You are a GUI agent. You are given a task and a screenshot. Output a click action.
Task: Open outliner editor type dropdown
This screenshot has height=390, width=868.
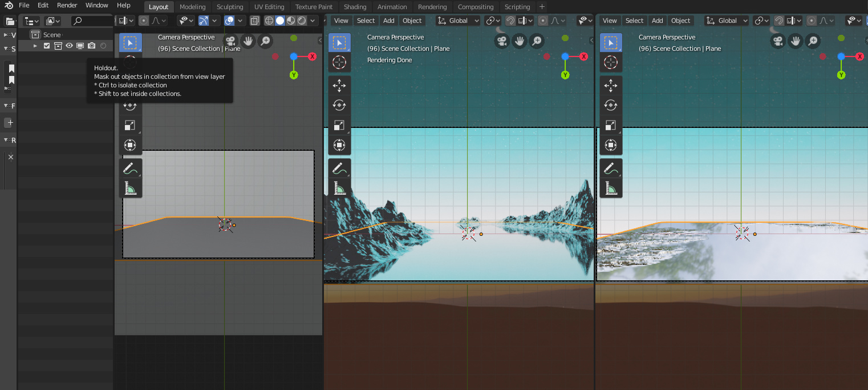coord(30,21)
